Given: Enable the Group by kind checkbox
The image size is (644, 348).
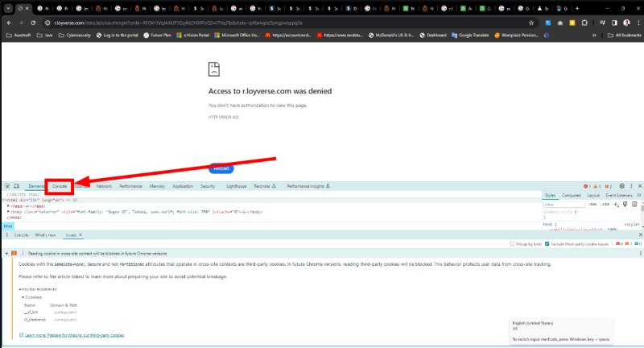Looking at the screenshot, I should (x=513, y=243).
